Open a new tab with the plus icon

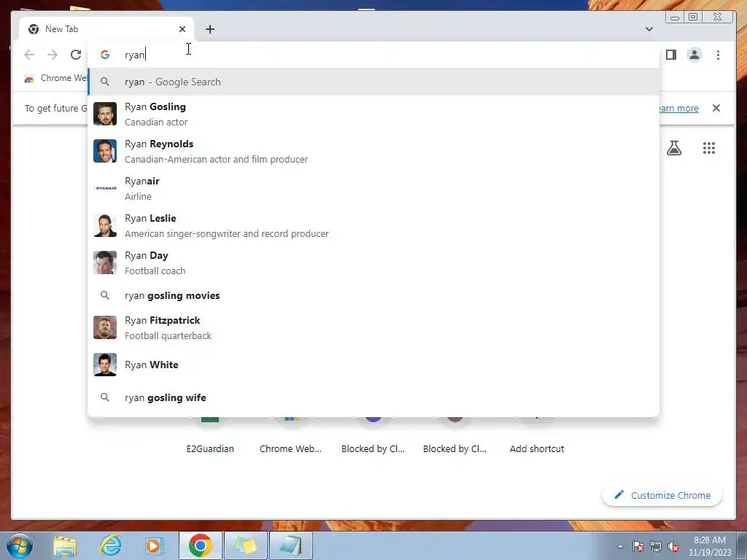point(210,29)
